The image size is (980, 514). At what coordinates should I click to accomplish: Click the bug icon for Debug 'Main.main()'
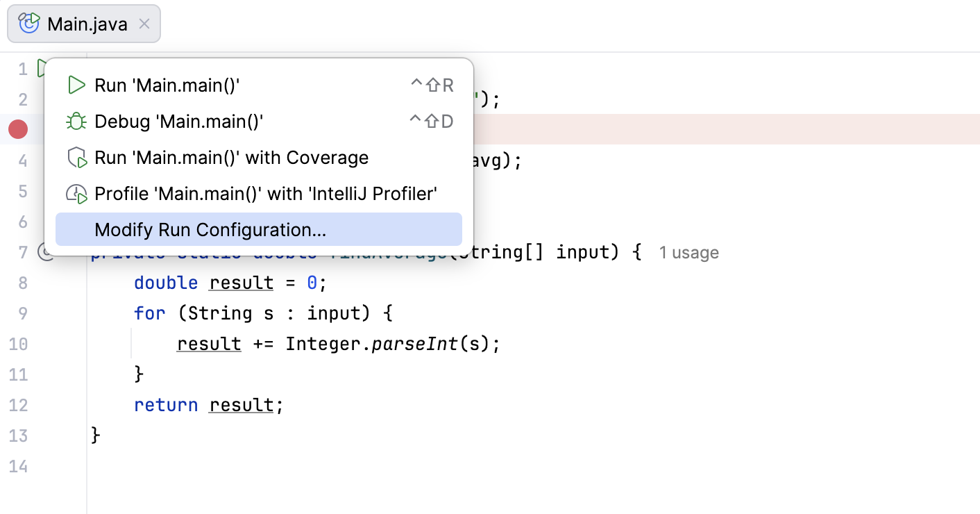(x=76, y=122)
